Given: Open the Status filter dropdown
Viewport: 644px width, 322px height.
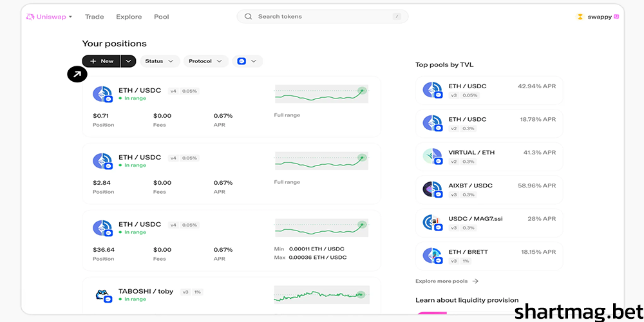Looking at the screenshot, I should click(x=159, y=61).
